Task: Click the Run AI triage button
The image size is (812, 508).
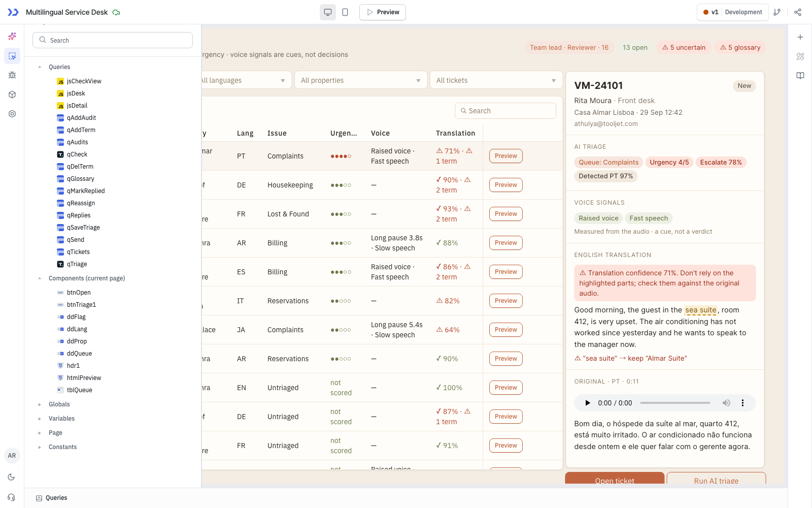Action: 716,479
